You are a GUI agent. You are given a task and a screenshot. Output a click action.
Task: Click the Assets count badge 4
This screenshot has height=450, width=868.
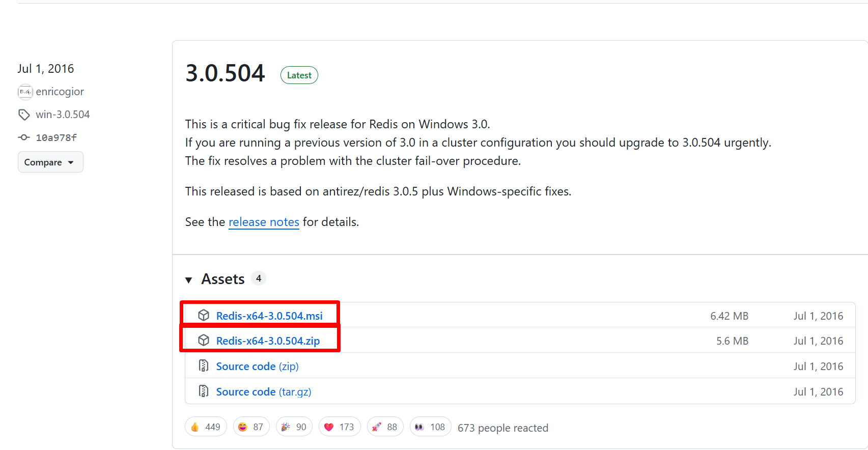259,278
